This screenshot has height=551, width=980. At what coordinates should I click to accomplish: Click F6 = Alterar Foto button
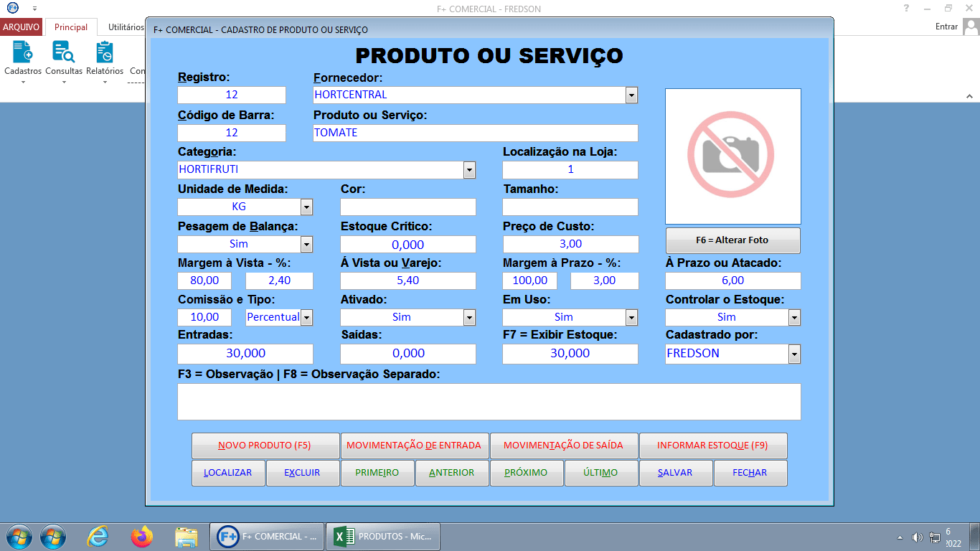pos(732,240)
